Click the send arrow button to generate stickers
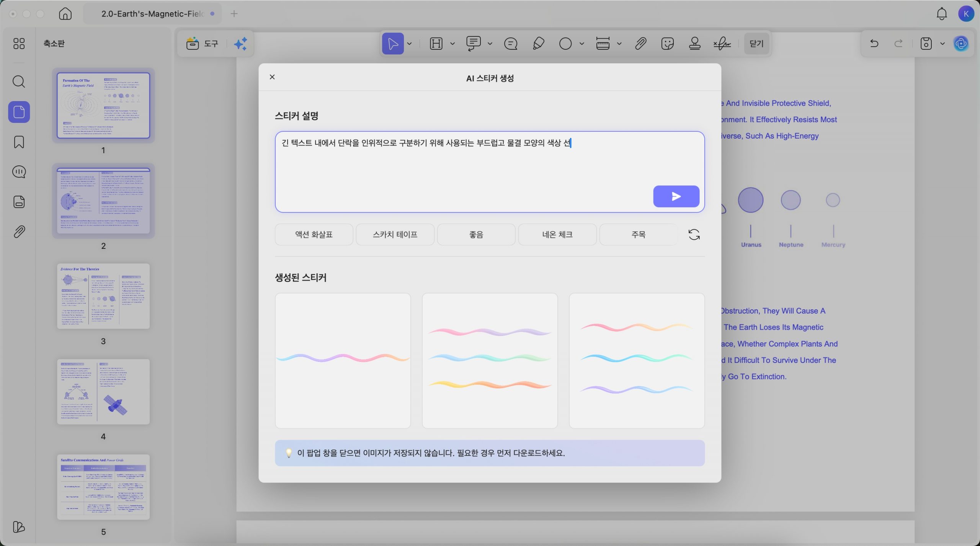 click(x=676, y=196)
